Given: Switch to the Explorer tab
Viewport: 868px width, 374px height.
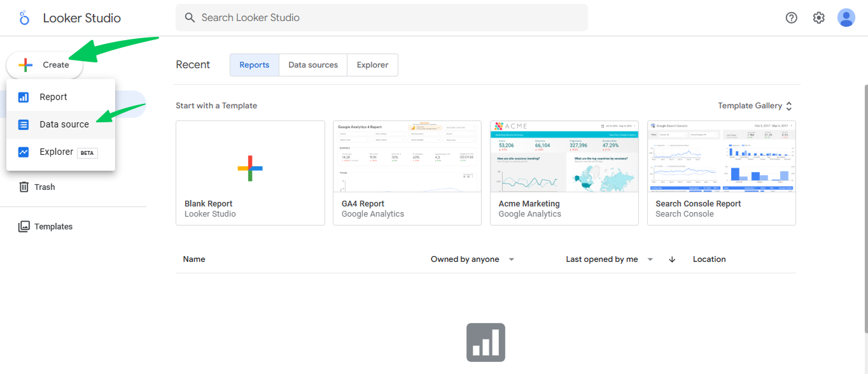Looking at the screenshot, I should pos(372,64).
